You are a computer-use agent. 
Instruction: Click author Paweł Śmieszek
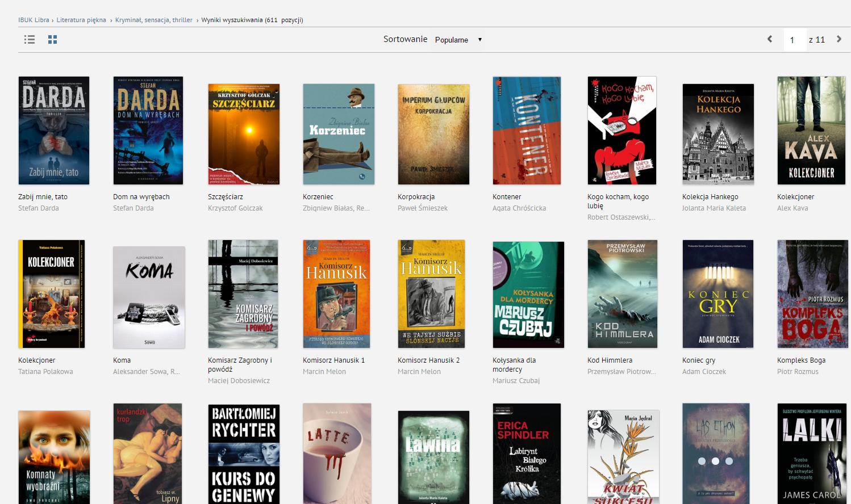[423, 208]
